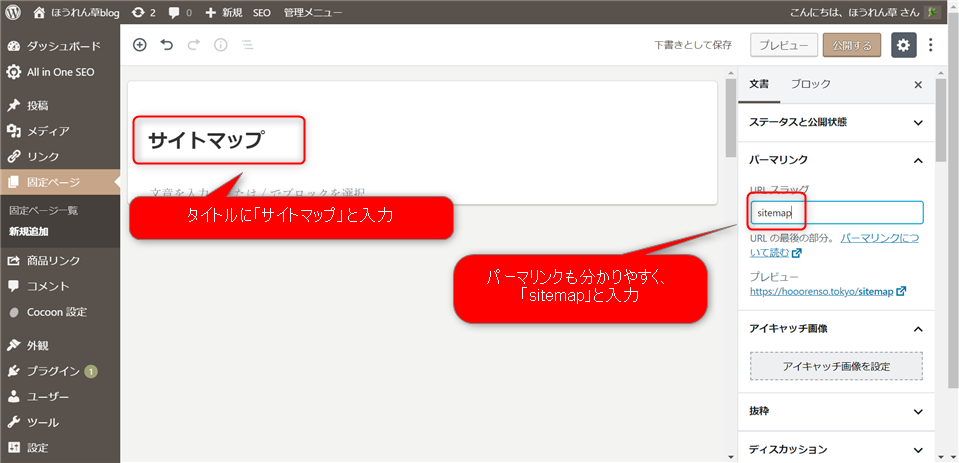The image size is (959, 463).
Task: Click the settings sidebar scrollbar
Action: (942, 119)
